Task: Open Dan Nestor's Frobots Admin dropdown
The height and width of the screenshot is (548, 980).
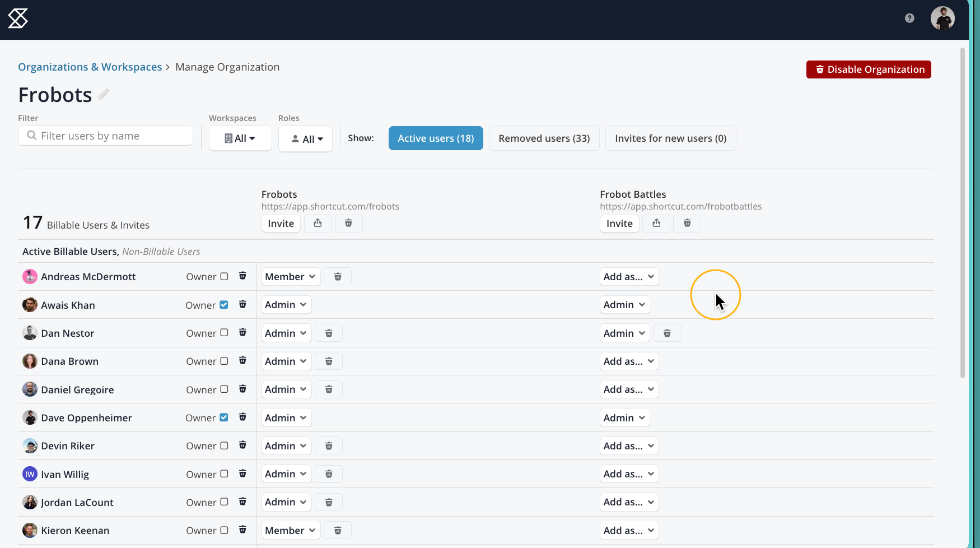Action: click(286, 333)
